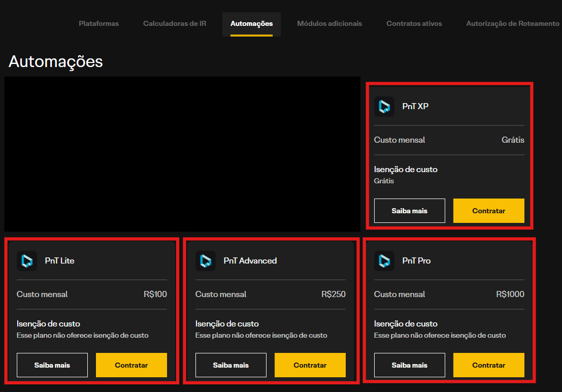Switch to Calculadoras de IR tab
The width and height of the screenshot is (562, 392).
click(x=175, y=24)
